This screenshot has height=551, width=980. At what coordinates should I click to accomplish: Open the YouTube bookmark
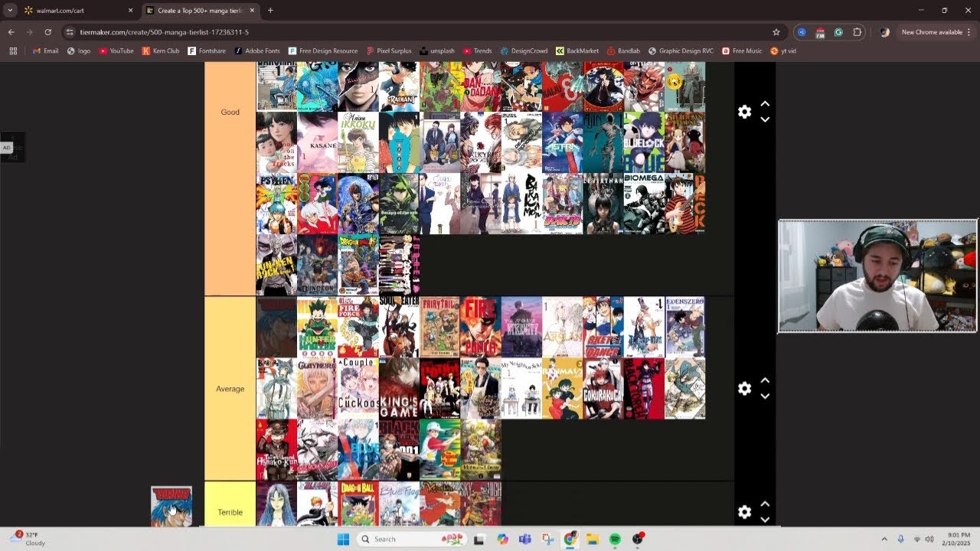pos(116,51)
